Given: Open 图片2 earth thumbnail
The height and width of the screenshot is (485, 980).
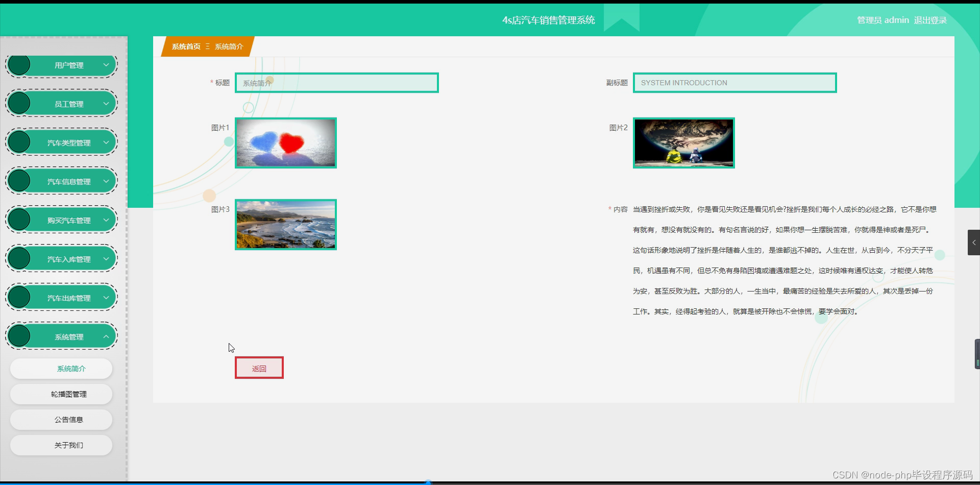Looking at the screenshot, I should click(684, 143).
